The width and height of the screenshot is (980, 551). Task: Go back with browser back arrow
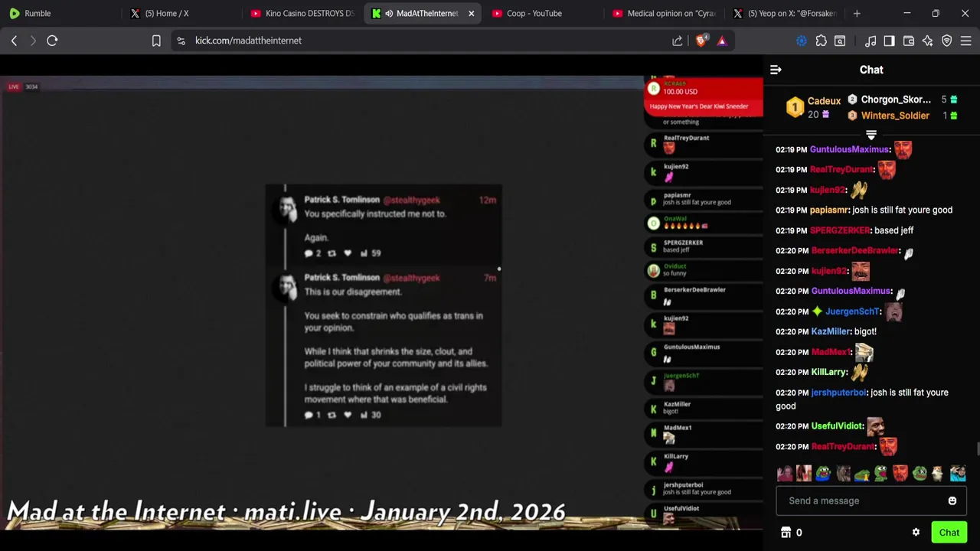(14, 41)
